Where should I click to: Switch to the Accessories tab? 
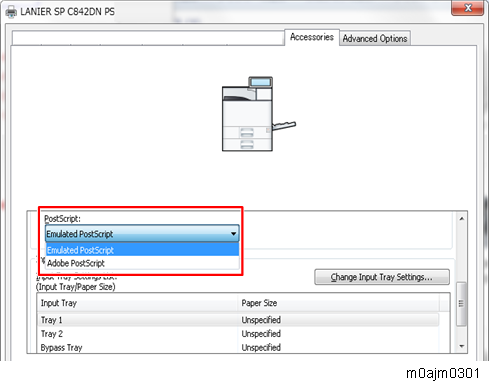pos(312,37)
